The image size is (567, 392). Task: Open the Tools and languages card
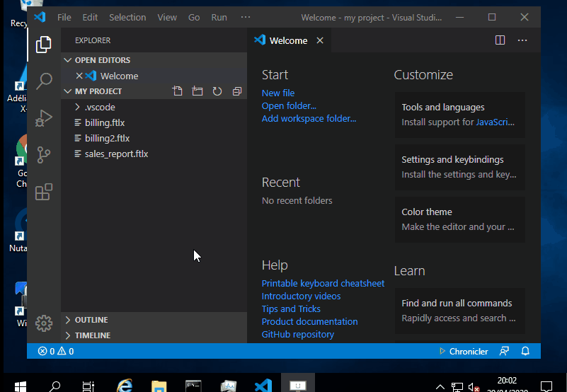coord(459,115)
